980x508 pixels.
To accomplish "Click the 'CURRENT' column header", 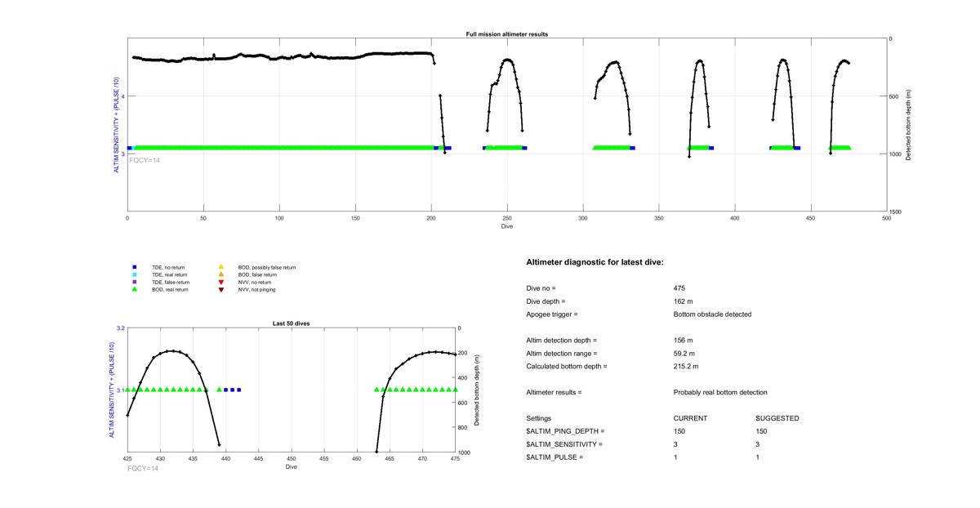I will (690, 419).
